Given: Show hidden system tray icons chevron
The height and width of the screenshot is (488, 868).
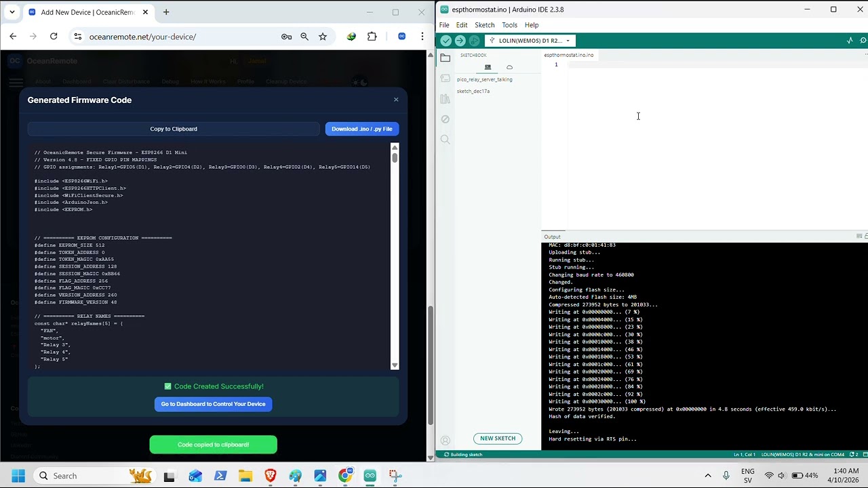Looking at the screenshot, I should [708, 476].
